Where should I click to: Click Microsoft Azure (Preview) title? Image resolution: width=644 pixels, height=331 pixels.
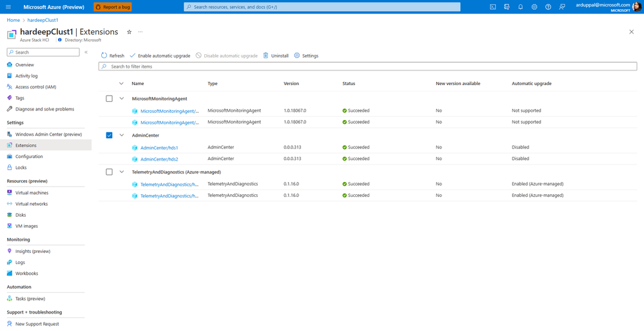click(54, 7)
